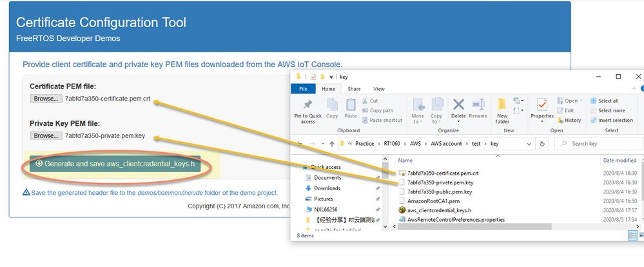This screenshot has height=267, width=644.
Task: Click Generate and save aws_clientcredential_keys.h
Action: [x=115, y=163]
